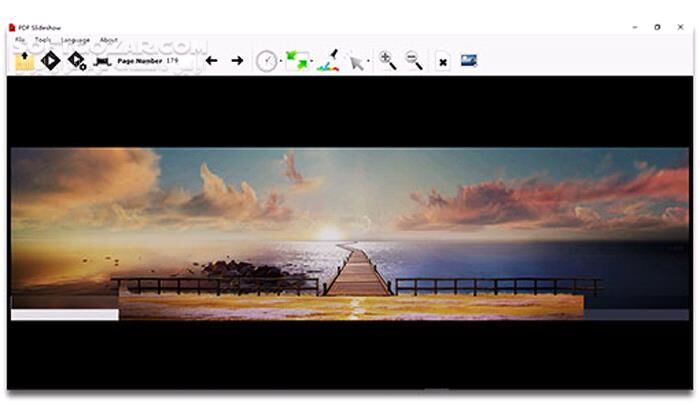The image size is (700, 412).
Task: Open the About menu
Action: 108,40
